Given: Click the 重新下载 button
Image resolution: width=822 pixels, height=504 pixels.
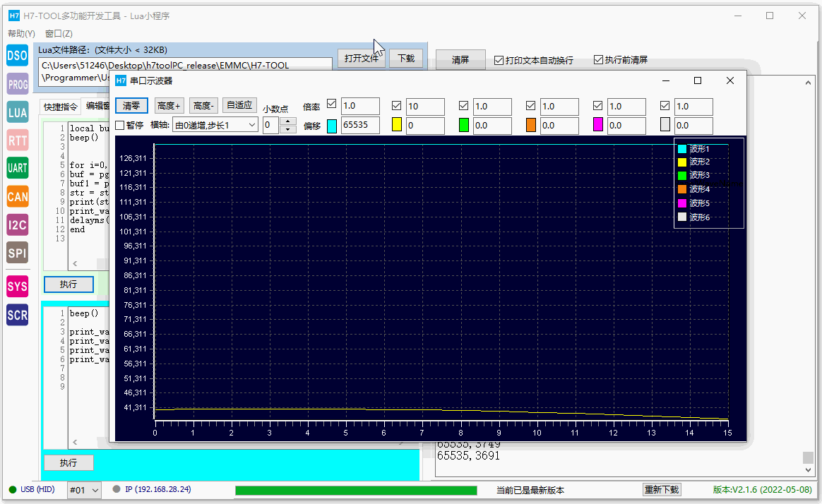Looking at the screenshot, I should [x=662, y=490].
